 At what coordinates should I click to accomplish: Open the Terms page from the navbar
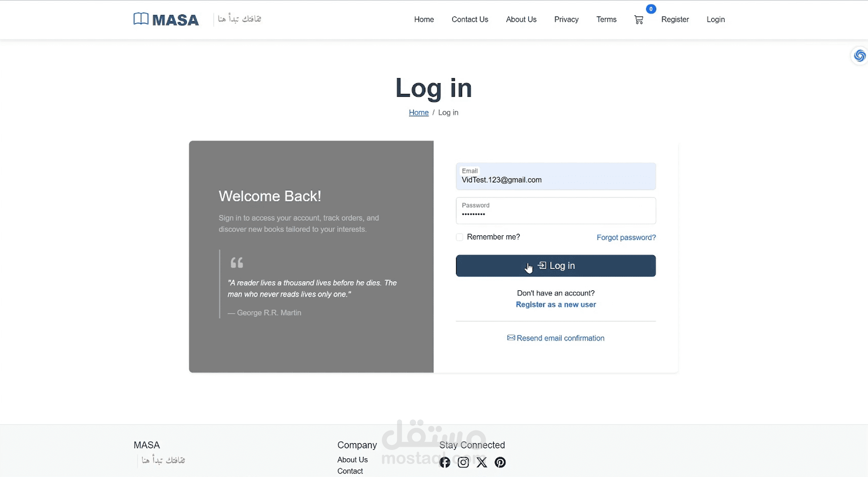click(x=606, y=19)
